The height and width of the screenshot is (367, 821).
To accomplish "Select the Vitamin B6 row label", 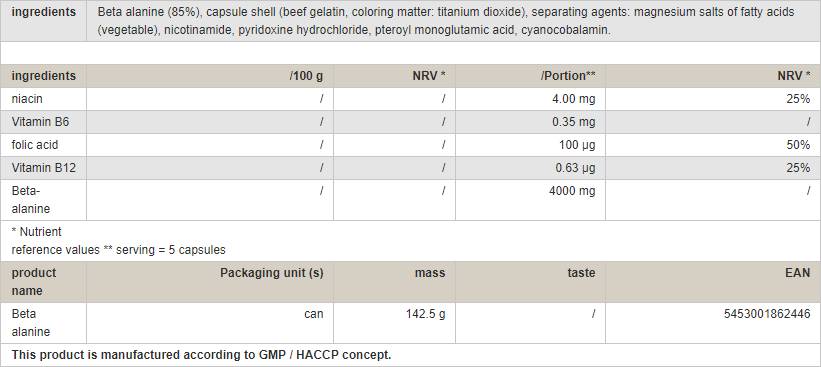I will tap(40, 122).
